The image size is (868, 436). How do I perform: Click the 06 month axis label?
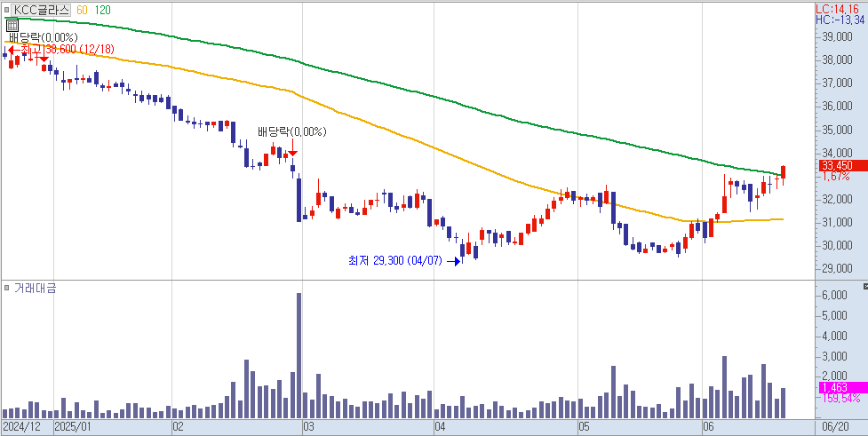click(x=708, y=427)
